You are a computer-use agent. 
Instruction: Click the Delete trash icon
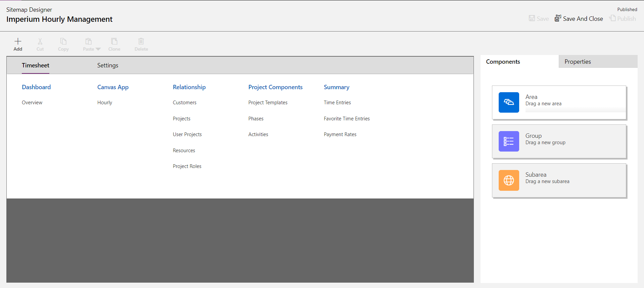(x=141, y=42)
